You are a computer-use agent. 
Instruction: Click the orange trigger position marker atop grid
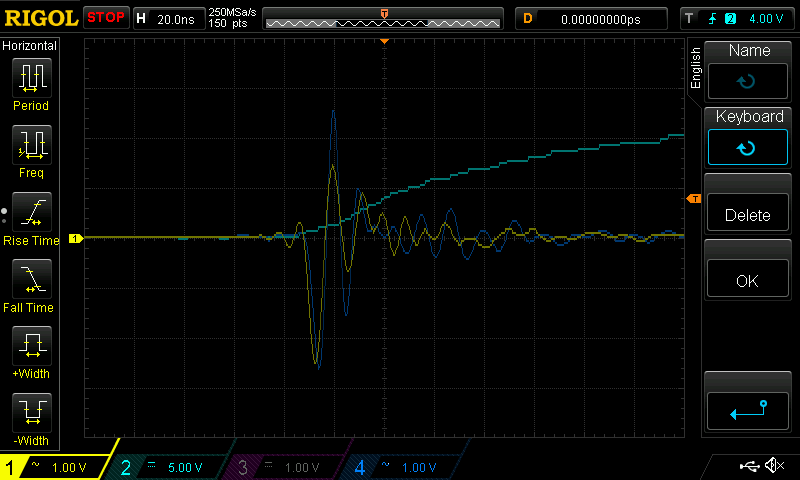[385, 41]
